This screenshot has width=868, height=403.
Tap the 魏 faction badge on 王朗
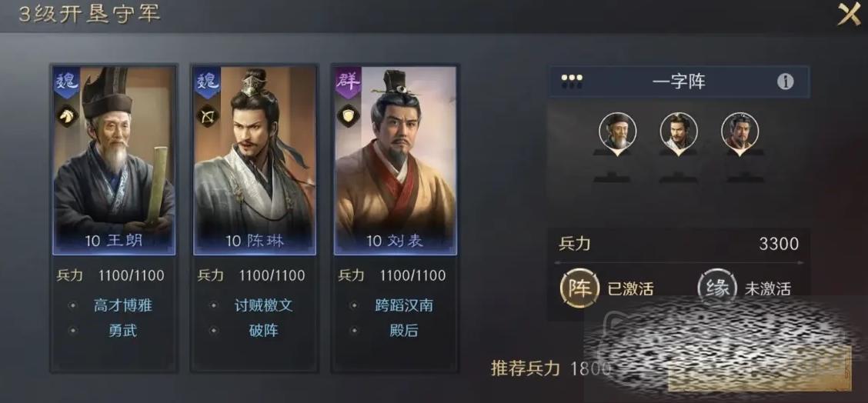67,83
